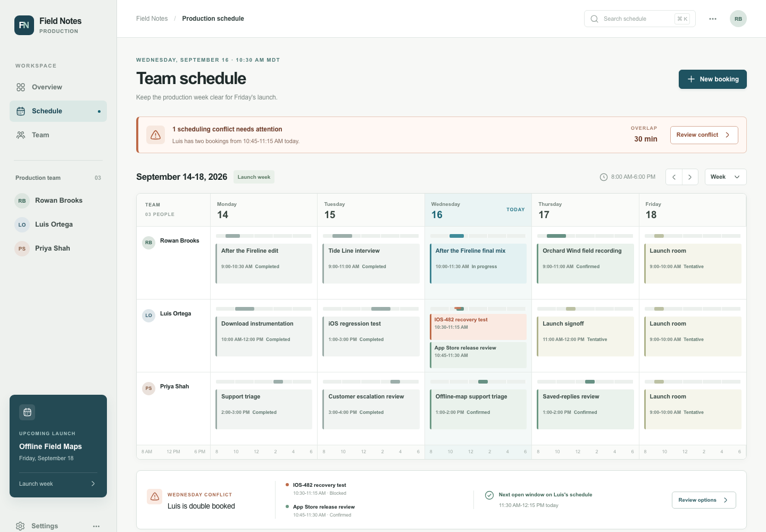Image resolution: width=766 pixels, height=532 pixels.
Task: Open the Offline-map support triage booking
Action: click(x=478, y=409)
